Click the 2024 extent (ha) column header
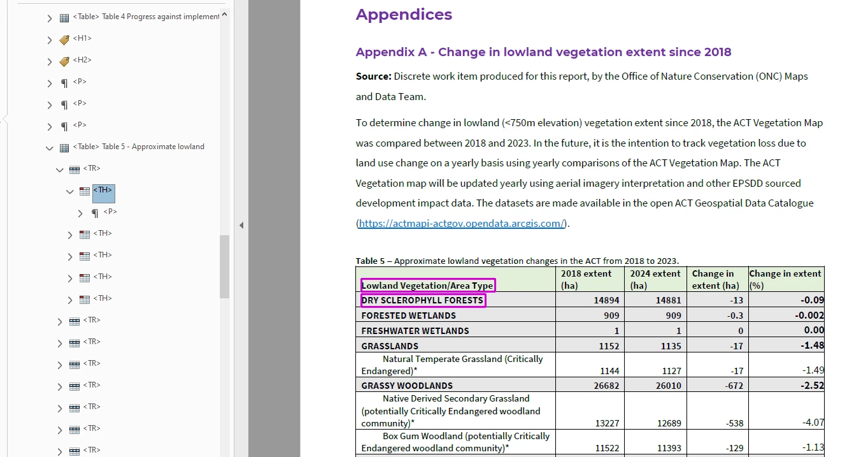The height and width of the screenshot is (457, 868). pos(655,279)
